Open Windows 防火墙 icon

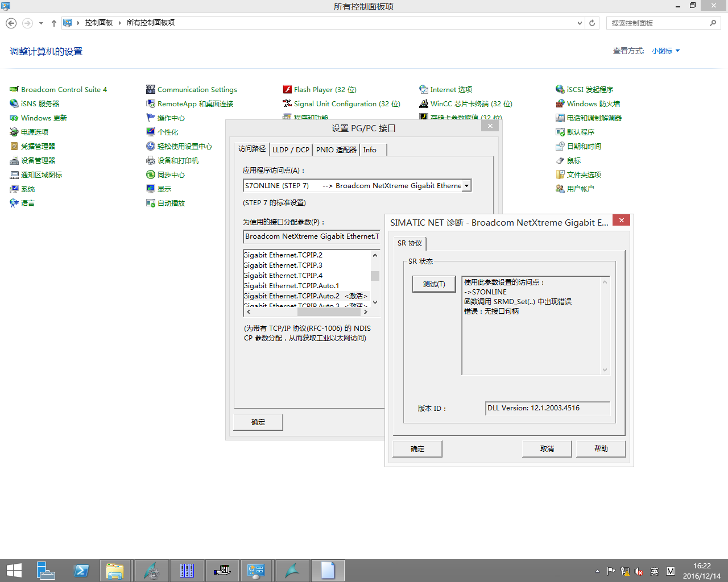point(560,104)
